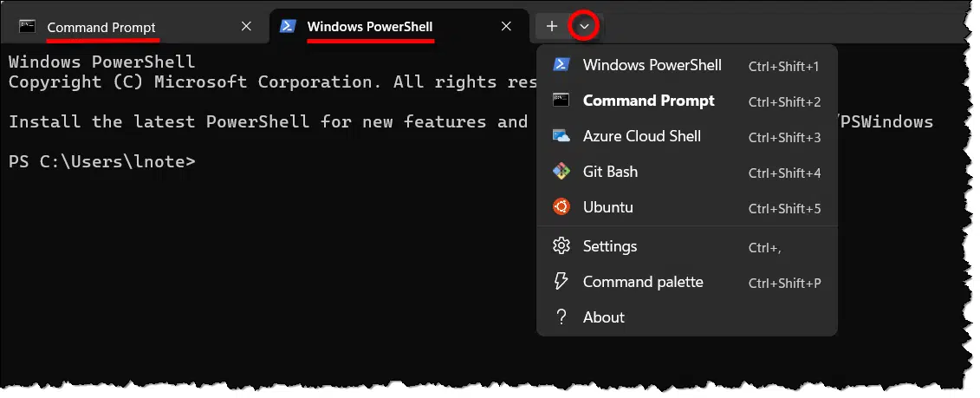The width and height of the screenshot is (980, 398).
Task: Click the PowerShell icon in the dropdown menu
Action: tap(561, 65)
